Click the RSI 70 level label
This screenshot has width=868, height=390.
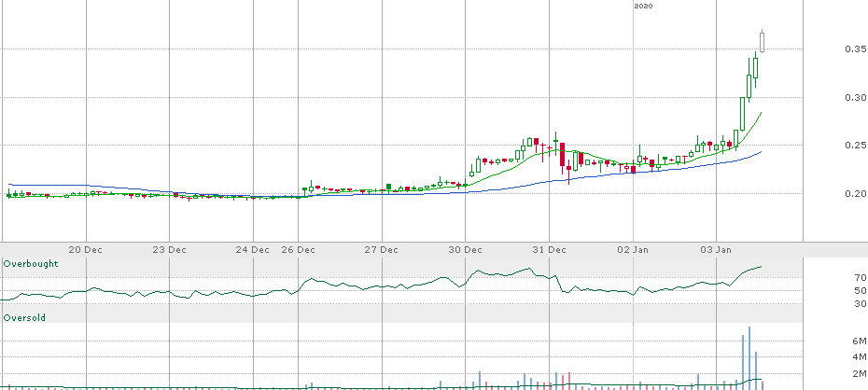860,278
